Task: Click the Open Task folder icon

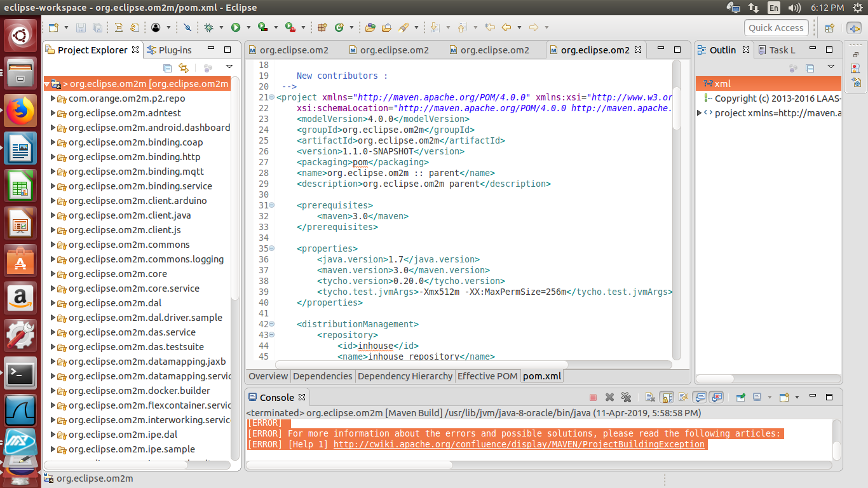Action: (386, 27)
